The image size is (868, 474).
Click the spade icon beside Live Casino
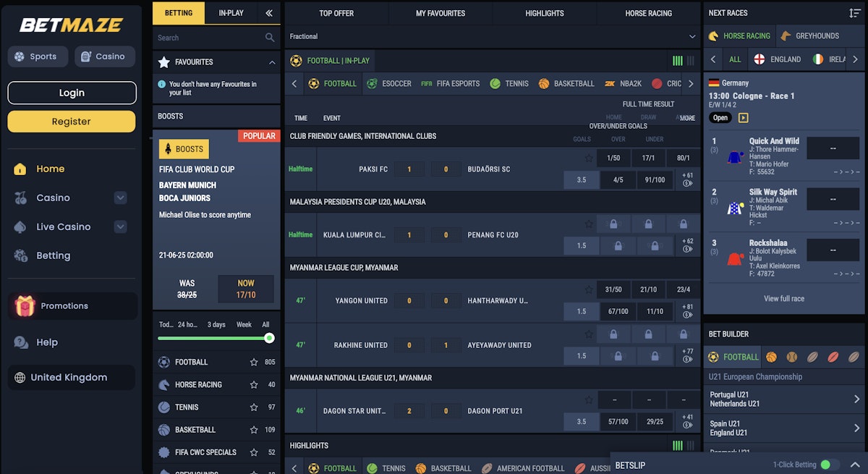tap(21, 227)
